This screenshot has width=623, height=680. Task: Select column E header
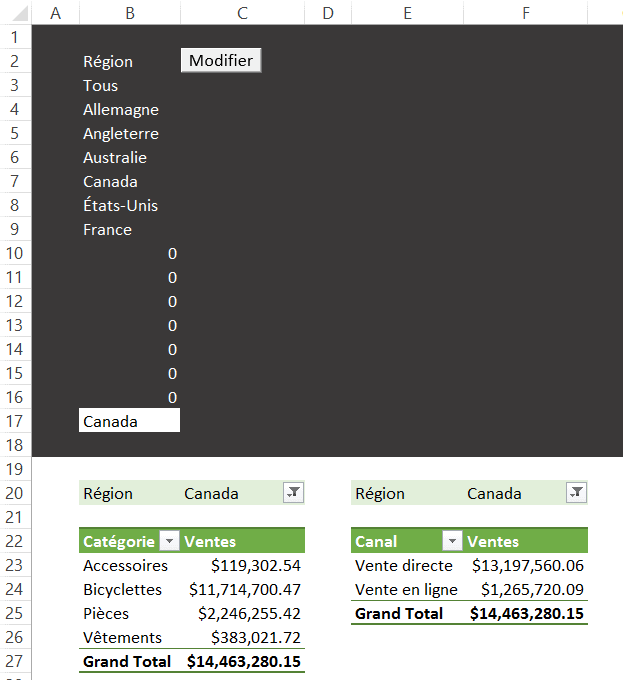pos(407,12)
